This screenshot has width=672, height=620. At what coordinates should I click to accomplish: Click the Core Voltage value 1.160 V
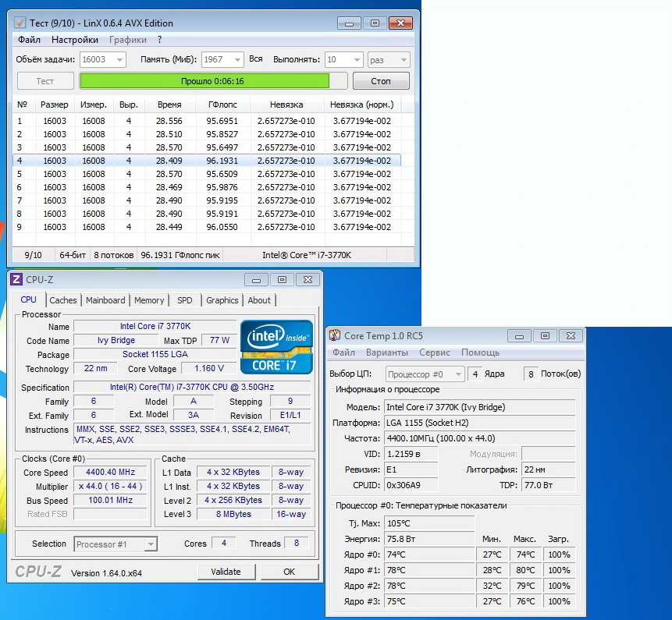pyautogui.click(x=208, y=368)
